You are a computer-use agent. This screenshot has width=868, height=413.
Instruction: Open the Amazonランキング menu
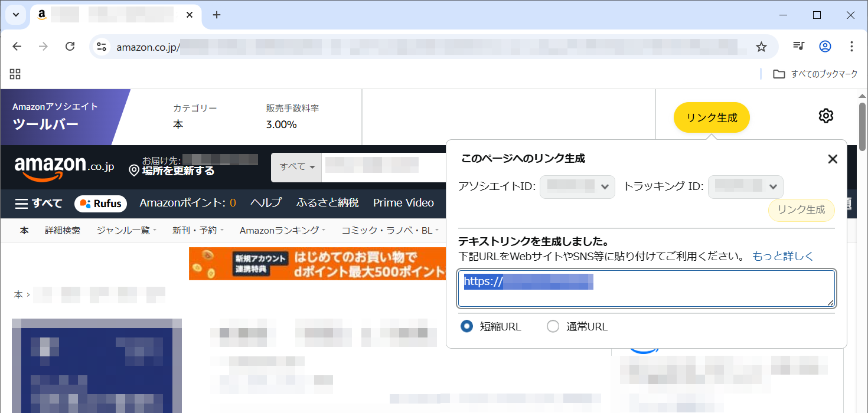click(282, 231)
